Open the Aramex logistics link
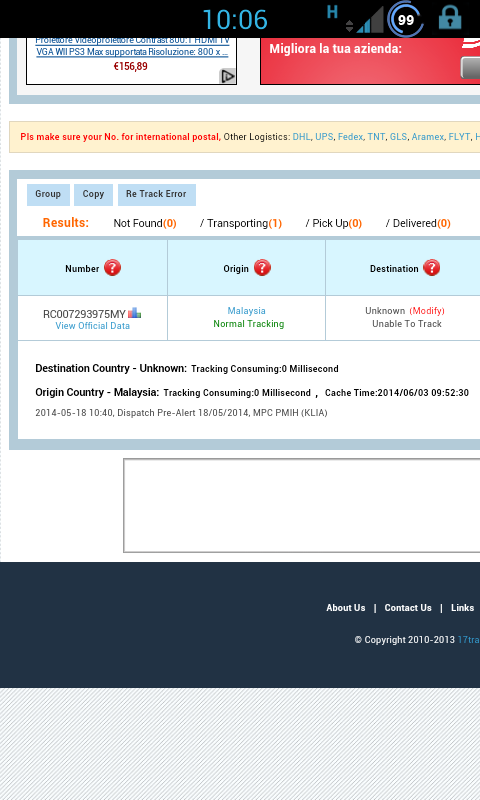The height and width of the screenshot is (800, 480). click(x=427, y=137)
